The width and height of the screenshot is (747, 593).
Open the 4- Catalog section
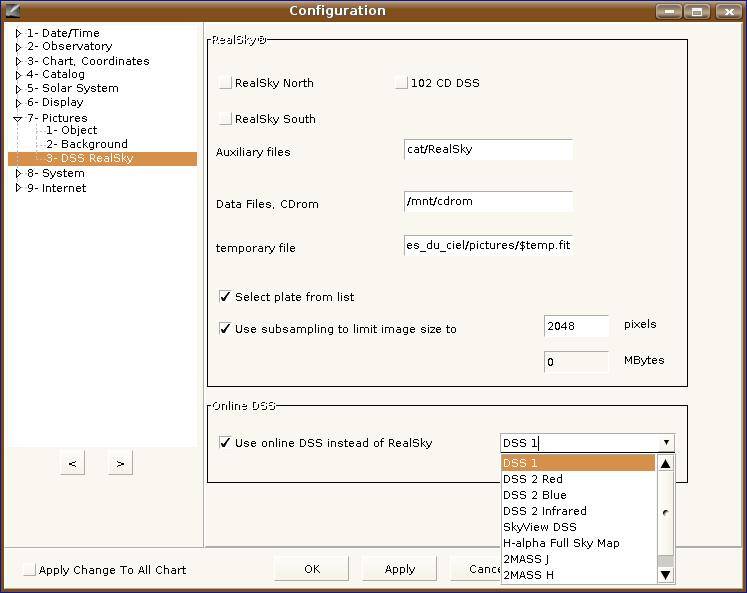(x=56, y=74)
